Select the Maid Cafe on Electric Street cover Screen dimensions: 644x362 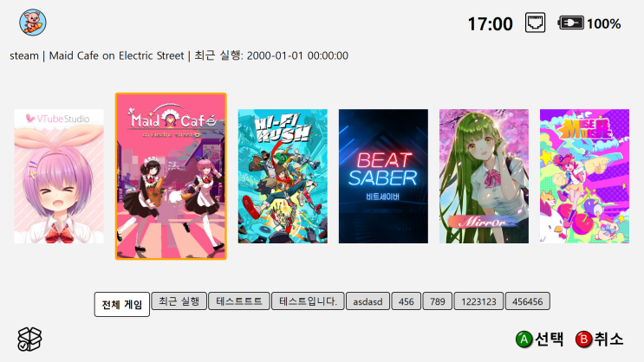coord(171,176)
